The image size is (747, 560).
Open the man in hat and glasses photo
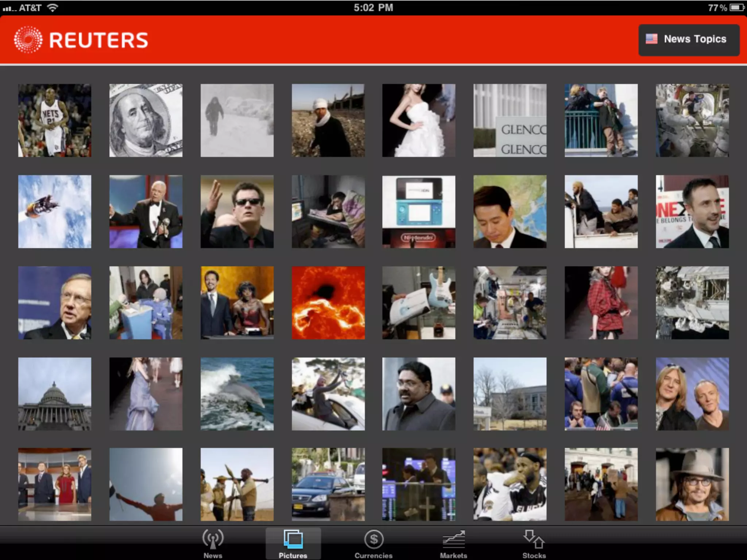click(692, 485)
